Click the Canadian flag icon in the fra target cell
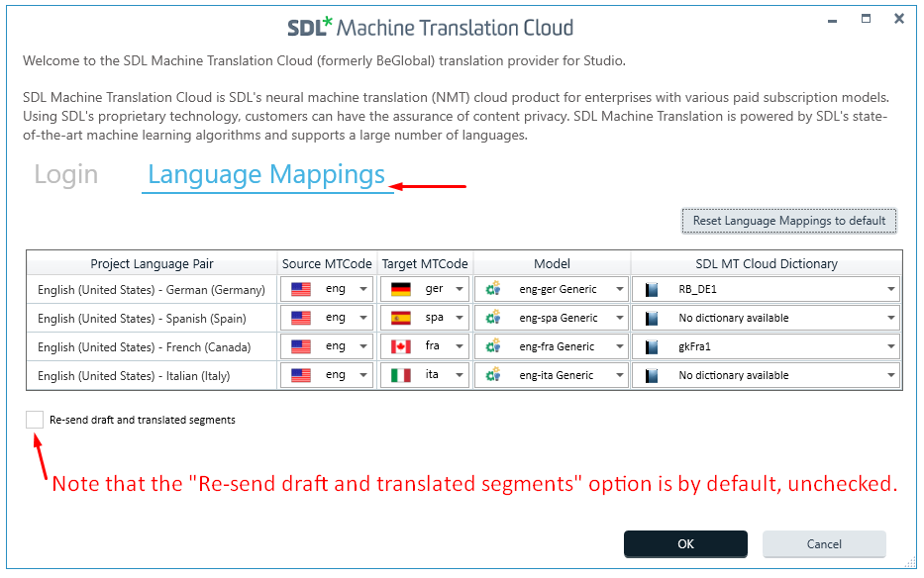 401,346
